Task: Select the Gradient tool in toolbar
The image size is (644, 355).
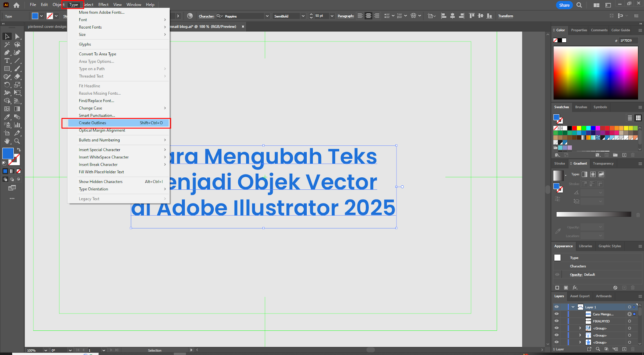Action: pyautogui.click(x=17, y=109)
